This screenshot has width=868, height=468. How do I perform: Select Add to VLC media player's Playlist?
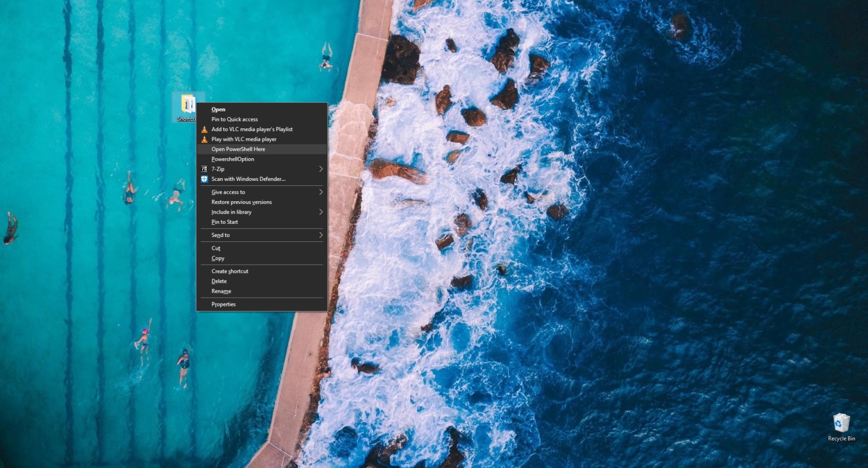(x=252, y=129)
